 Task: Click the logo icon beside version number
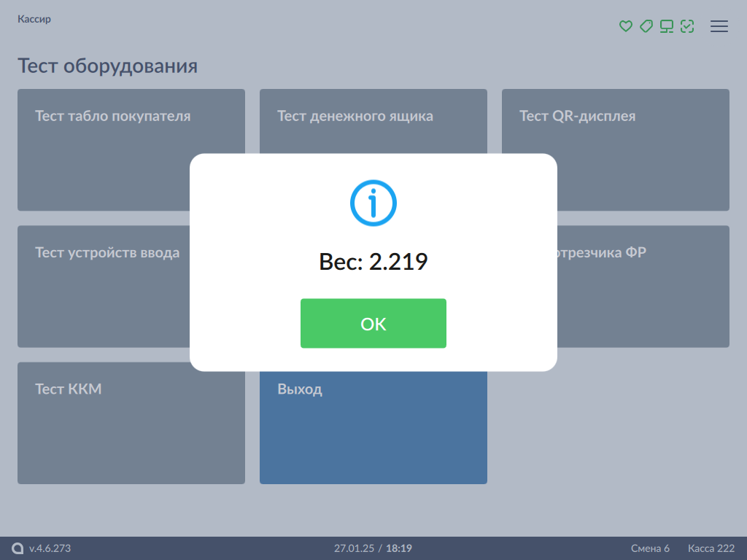pos(18,548)
